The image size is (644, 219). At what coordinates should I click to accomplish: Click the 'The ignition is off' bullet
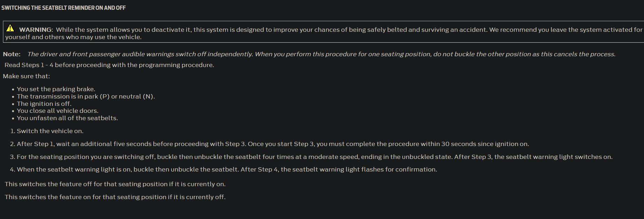44,104
